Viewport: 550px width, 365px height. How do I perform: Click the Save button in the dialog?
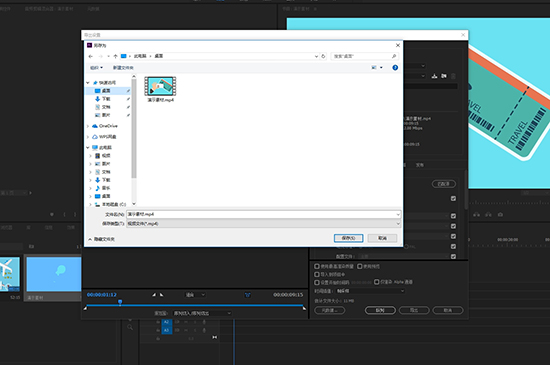click(348, 238)
